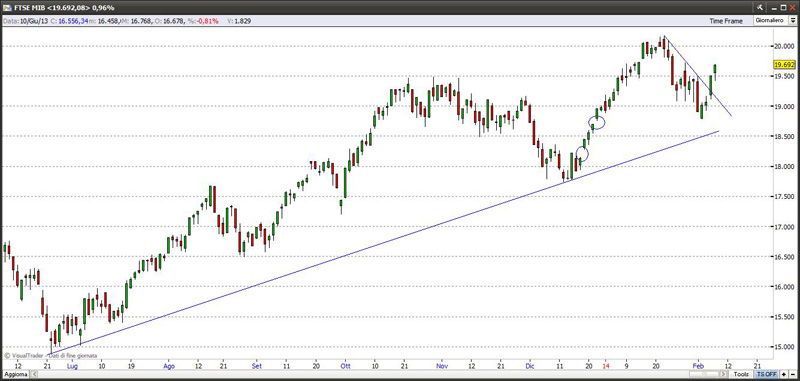This screenshot has height=381, width=800.
Task: Zoom out with the minus button
Action: pos(793,374)
